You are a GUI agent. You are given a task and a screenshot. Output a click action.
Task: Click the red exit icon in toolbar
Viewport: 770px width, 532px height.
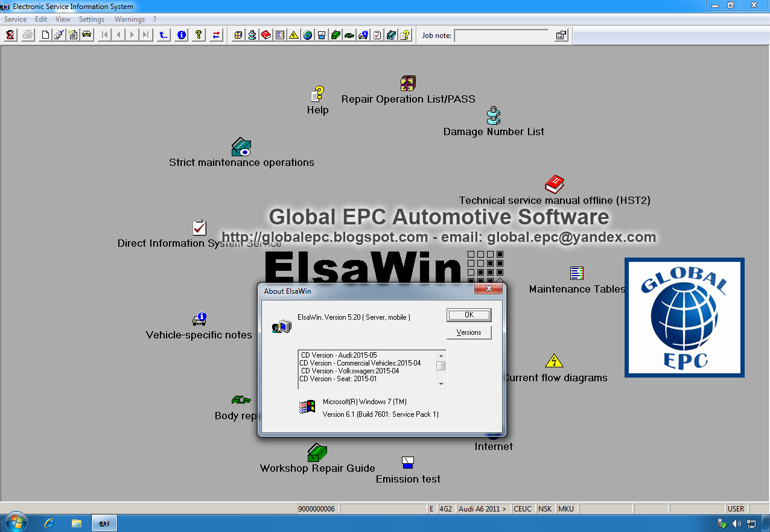[10, 35]
